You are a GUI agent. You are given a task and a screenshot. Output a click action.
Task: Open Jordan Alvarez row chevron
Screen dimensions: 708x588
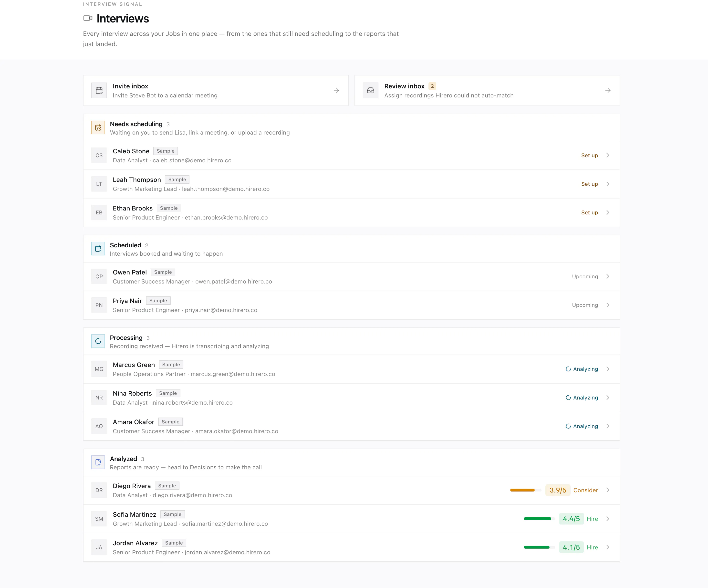[608, 547]
